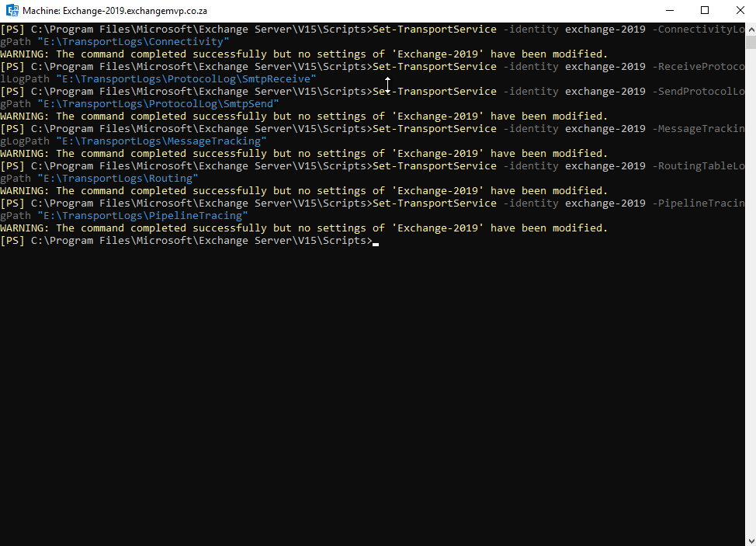
Task: Click the Exchange Management Shell title bar icon
Action: (x=12, y=10)
